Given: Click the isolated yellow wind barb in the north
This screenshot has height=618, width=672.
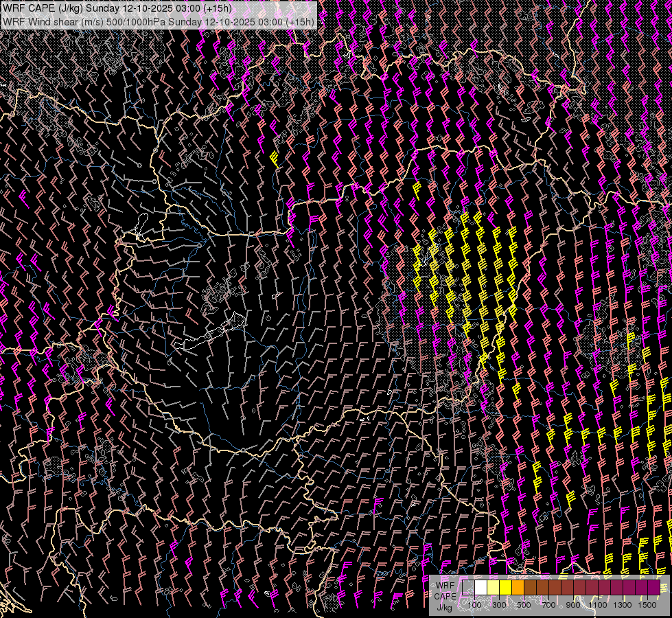Looking at the screenshot, I should coord(274,160).
